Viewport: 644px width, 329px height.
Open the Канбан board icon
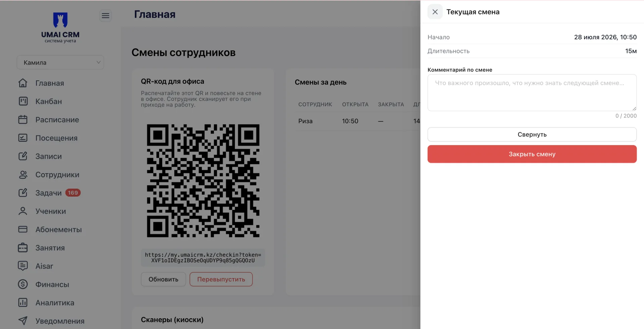coord(23,101)
